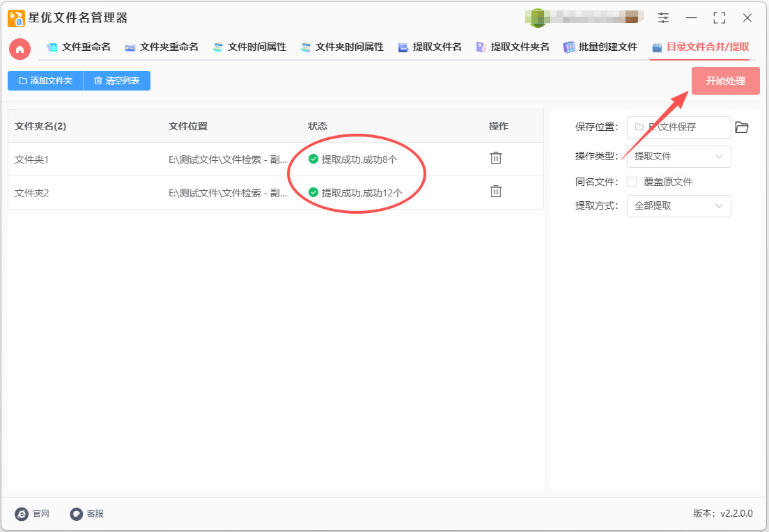Browse save location folder icon
The image size is (769, 532).
[x=742, y=127]
